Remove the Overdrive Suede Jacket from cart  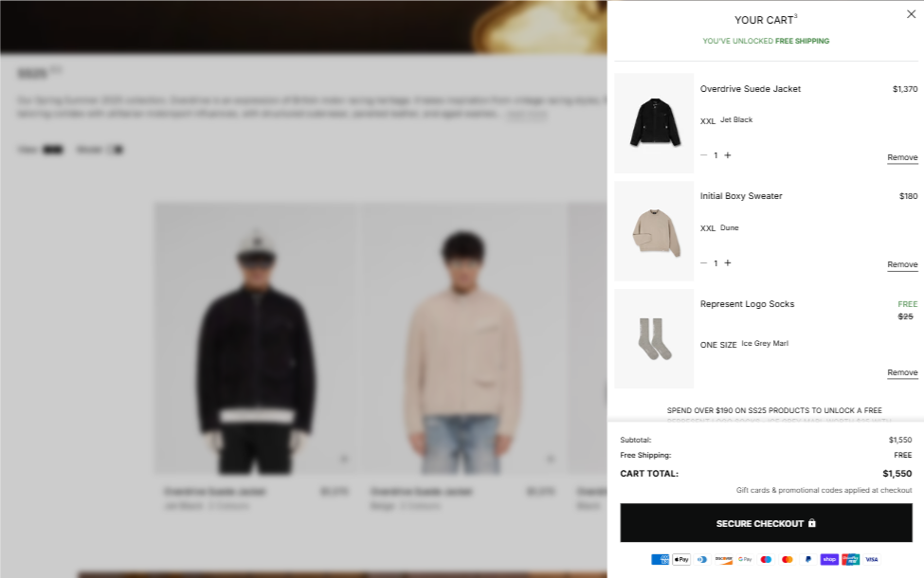click(902, 157)
